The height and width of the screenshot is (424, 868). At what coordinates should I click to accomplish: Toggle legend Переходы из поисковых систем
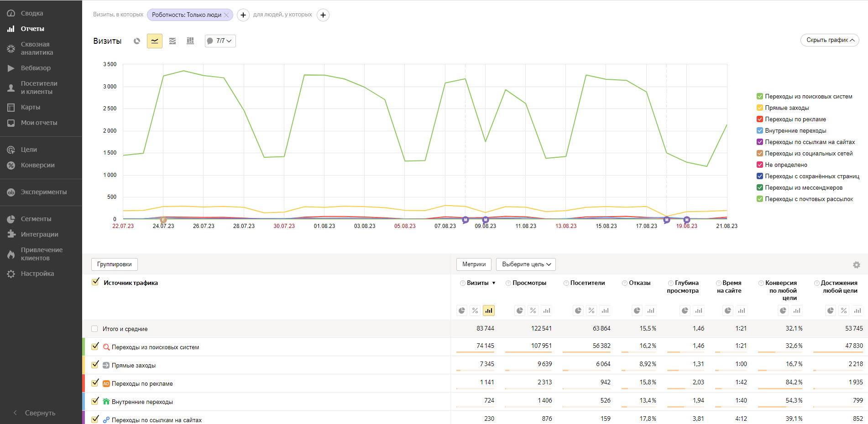[x=760, y=96]
